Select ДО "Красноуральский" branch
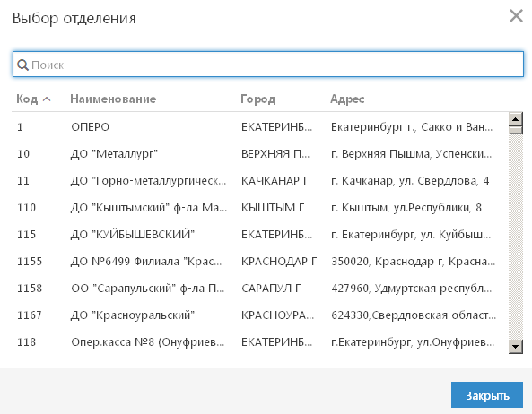Image resolution: width=532 pixels, height=414 pixels. click(260, 315)
